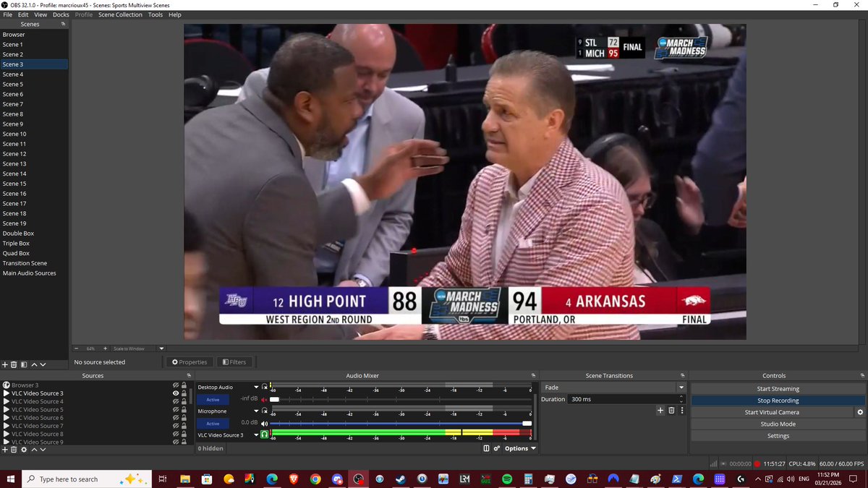Open source properties gear in Sources toolbar
Image resolution: width=868 pixels, height=488 pixels.
(x=24, y=450)
